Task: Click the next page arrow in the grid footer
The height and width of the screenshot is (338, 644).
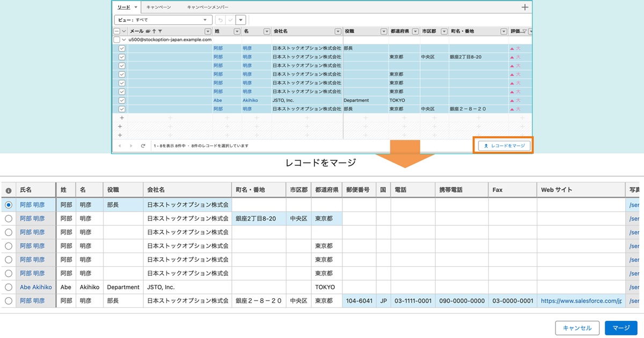Action: pyautogui.click(x=130, y=146)
